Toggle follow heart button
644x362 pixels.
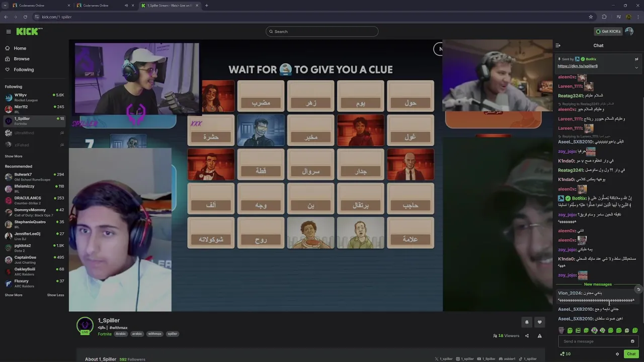click(x=539, y=322)
